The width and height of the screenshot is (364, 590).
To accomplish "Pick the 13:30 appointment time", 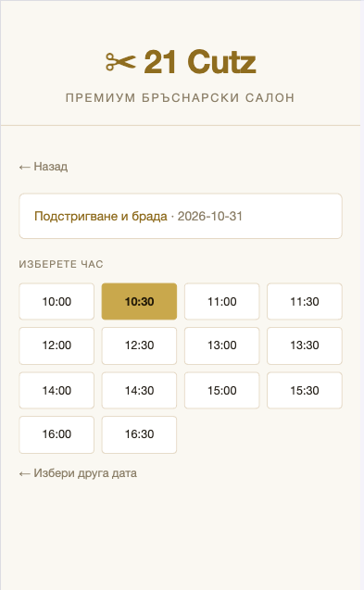I will tap(305, 345).
